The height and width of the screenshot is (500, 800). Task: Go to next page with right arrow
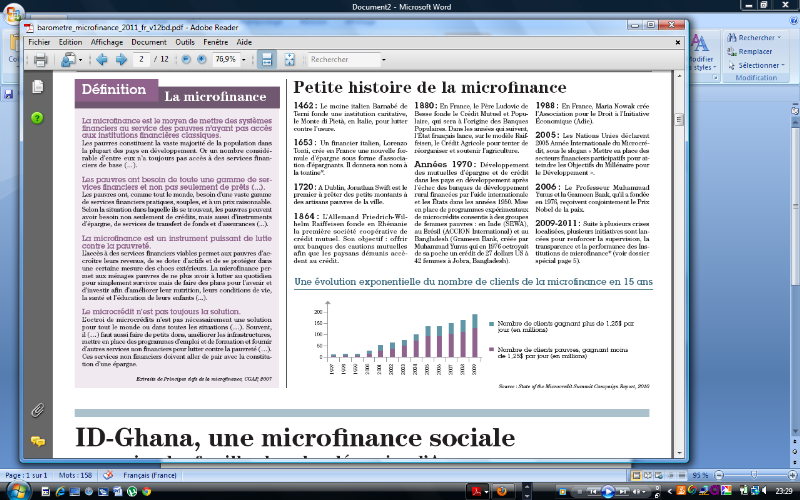coord(121,60)
